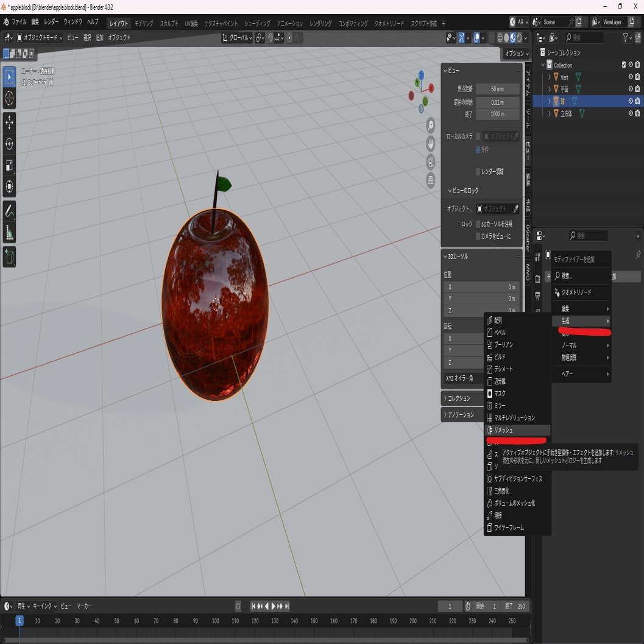Click the 焦点距離 50 mm value field
Screen dimensions: 644x644
(x=497, y=89)
